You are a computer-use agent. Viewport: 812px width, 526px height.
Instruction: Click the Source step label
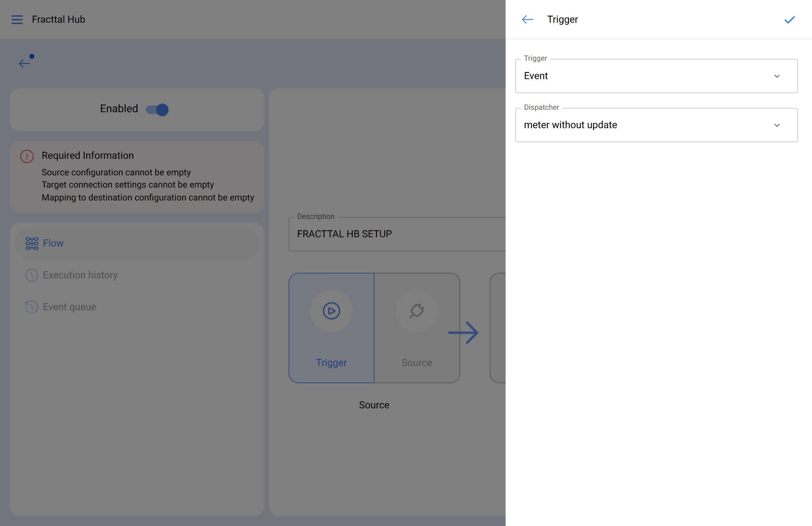click(417, 363)
